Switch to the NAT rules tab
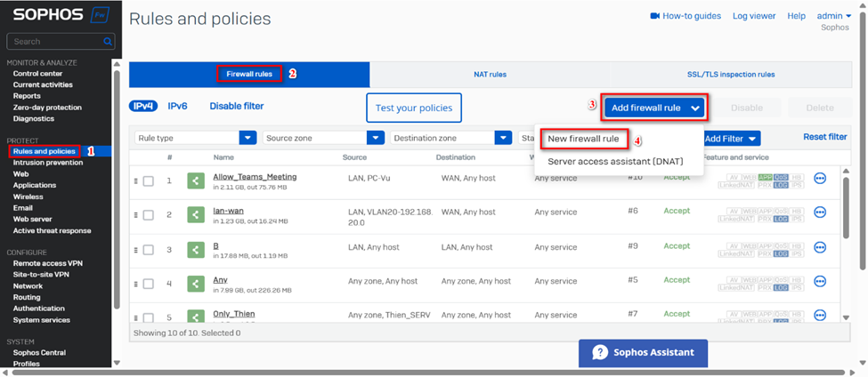This screenshot has height=377, width=868. click(490, 75)
